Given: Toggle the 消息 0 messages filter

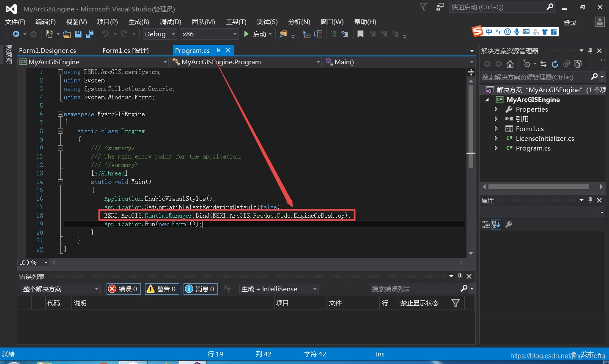Looking at the screenshot, I should tap(200, 289).
